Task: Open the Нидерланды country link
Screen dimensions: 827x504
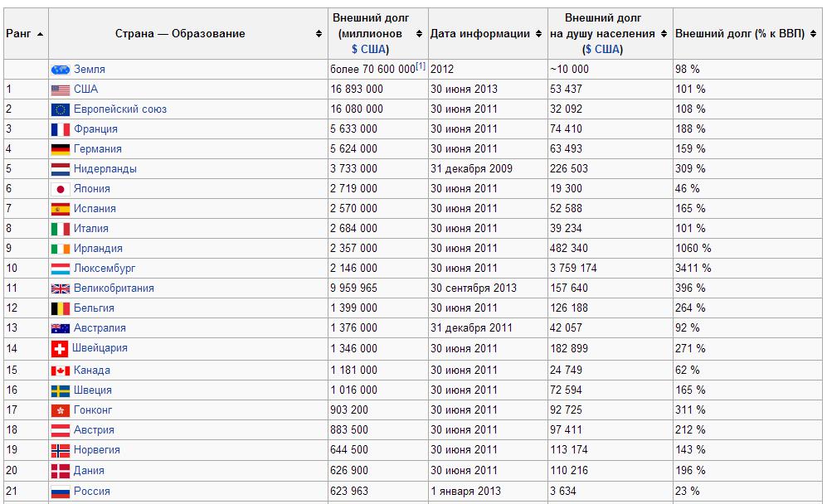Action: click(x=105, y=169)
